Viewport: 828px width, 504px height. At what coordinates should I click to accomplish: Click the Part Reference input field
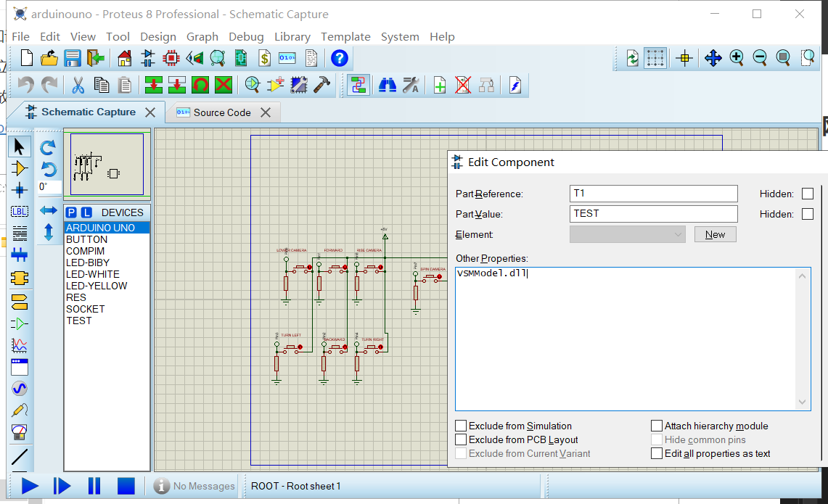654,193
